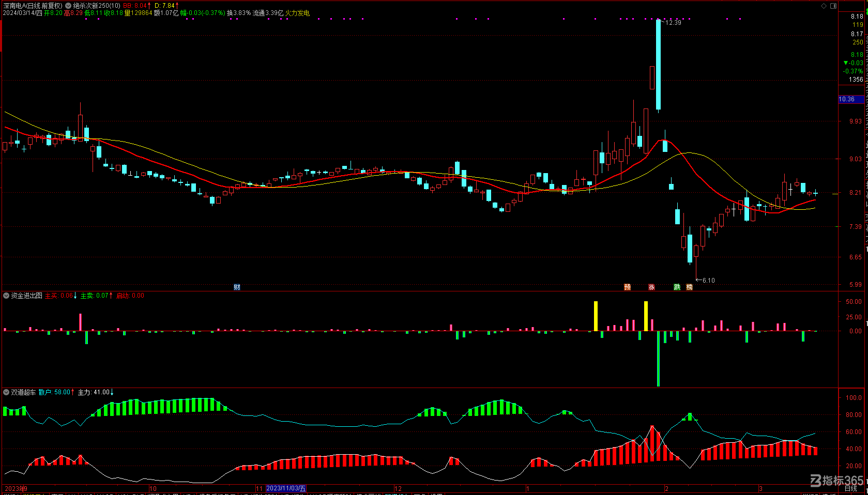
Task: Click the 绝杀次新250(10) indicator name
Action: (97, 6)
